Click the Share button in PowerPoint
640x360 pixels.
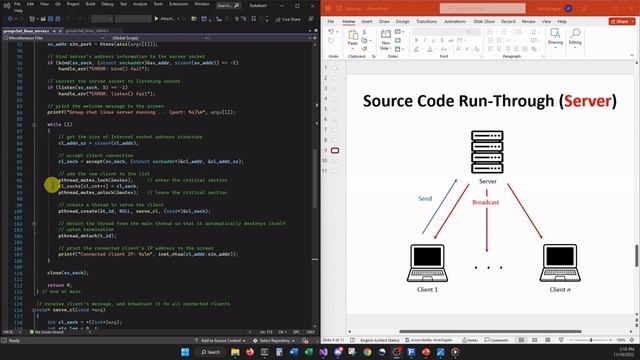[622, 21]
